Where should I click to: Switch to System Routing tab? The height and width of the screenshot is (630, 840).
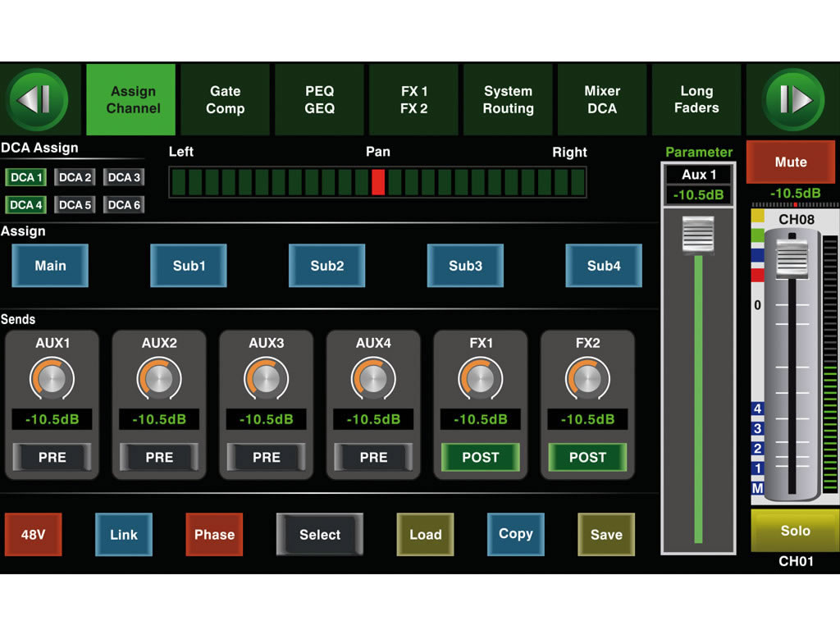point(508,100)
